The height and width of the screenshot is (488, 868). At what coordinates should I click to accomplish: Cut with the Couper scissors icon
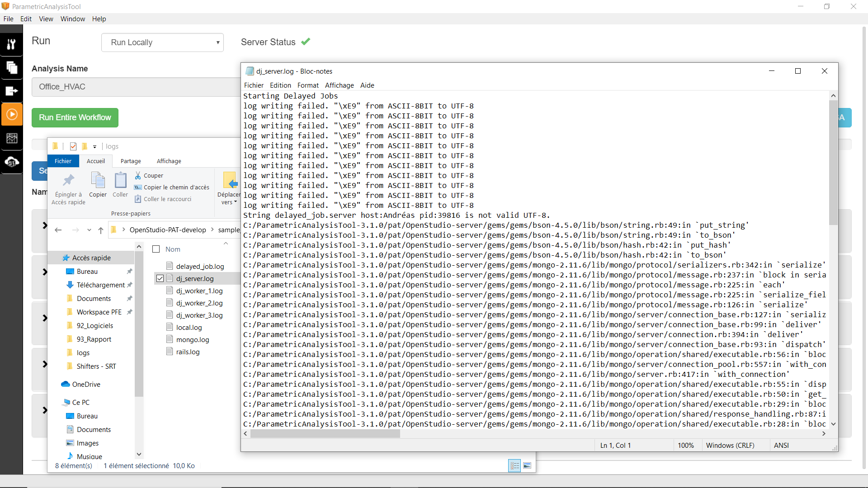coord(138,175)
